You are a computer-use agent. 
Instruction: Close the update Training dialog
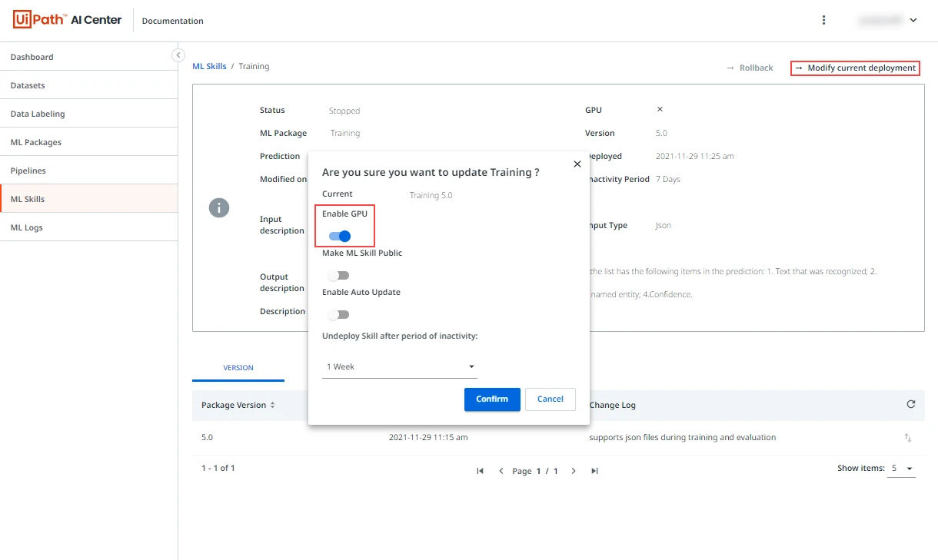coord(577,164)
